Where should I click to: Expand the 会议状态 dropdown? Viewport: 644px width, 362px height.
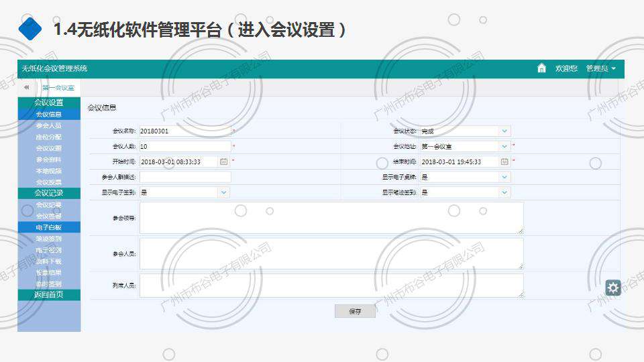point(504,131)
